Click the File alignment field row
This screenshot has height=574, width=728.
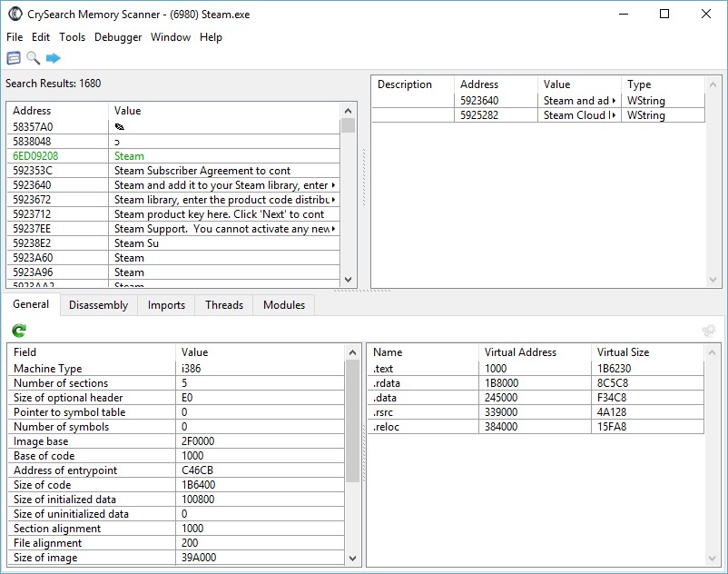coord(176,543)
